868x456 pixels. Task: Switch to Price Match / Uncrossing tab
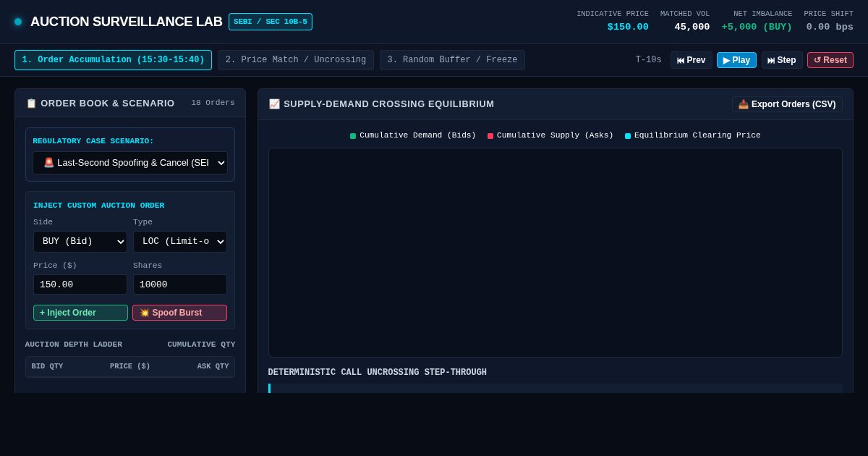(x=296, y=60)
